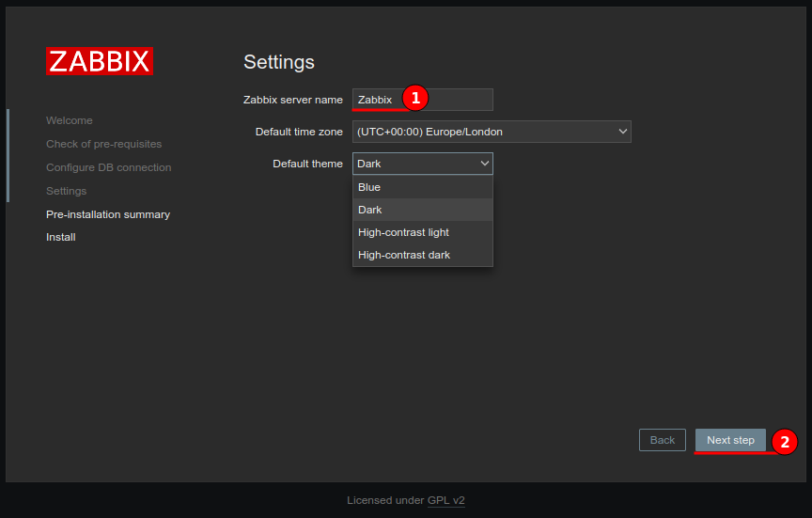Click the Zabbix server name input field
Screen dimensions: 812x518
click(x=423, y=100)
